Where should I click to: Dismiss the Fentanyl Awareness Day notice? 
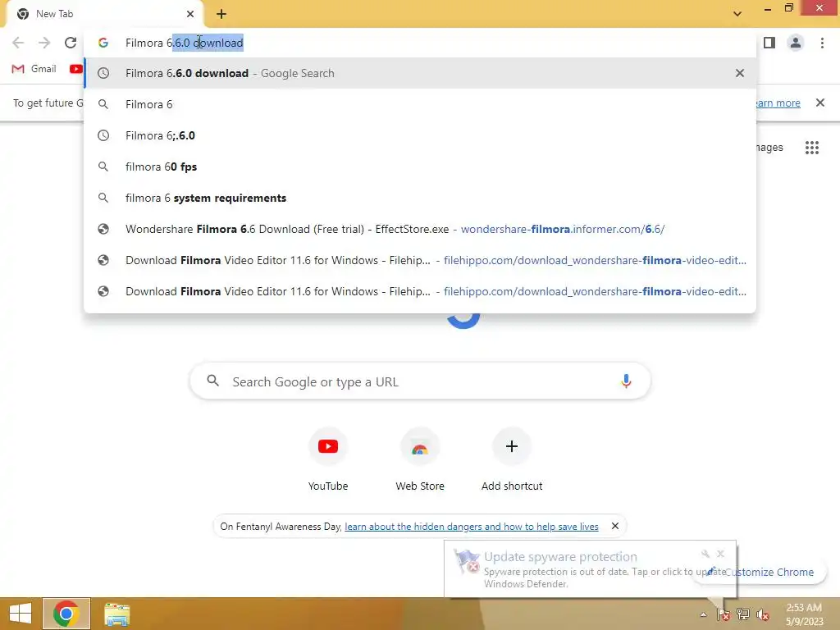(615, 526)
